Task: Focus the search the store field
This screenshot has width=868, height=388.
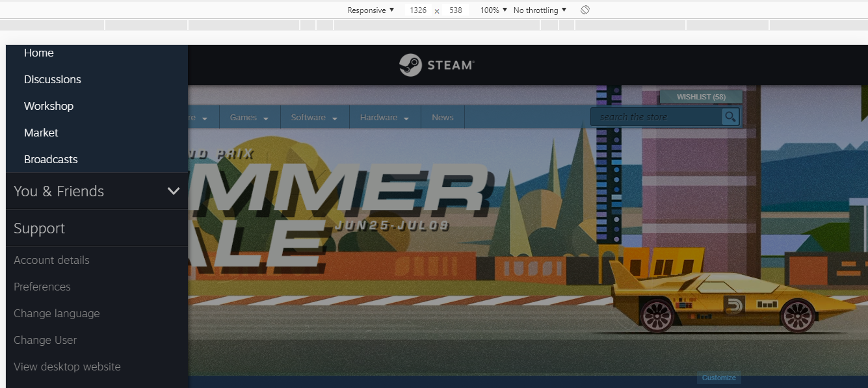Action: [657, 117]
